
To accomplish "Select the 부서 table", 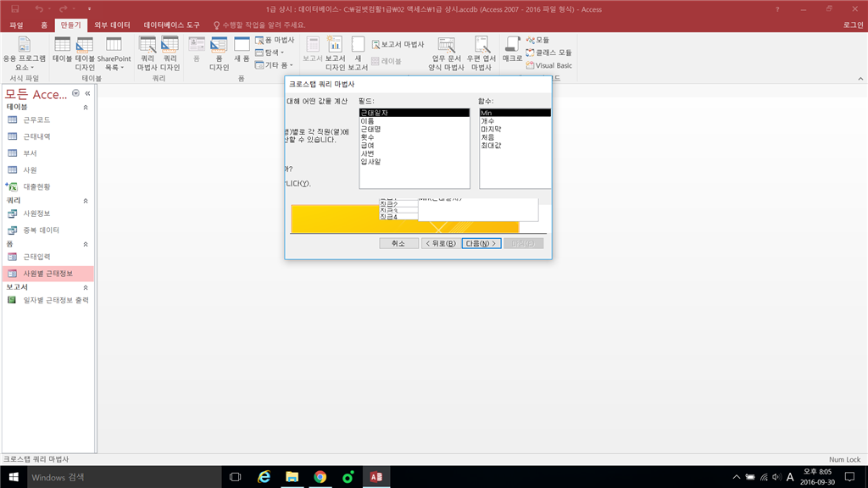I will (48, 153).
